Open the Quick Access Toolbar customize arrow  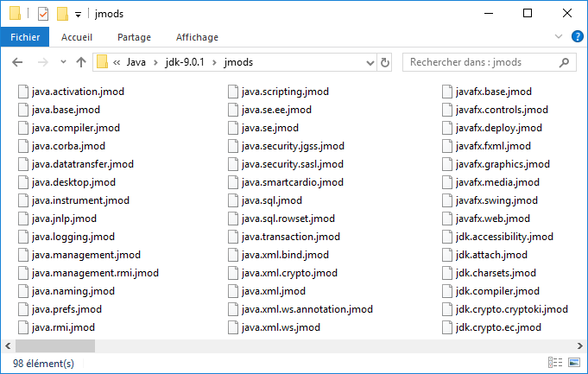pyautogui.click(x=78, y=15)
